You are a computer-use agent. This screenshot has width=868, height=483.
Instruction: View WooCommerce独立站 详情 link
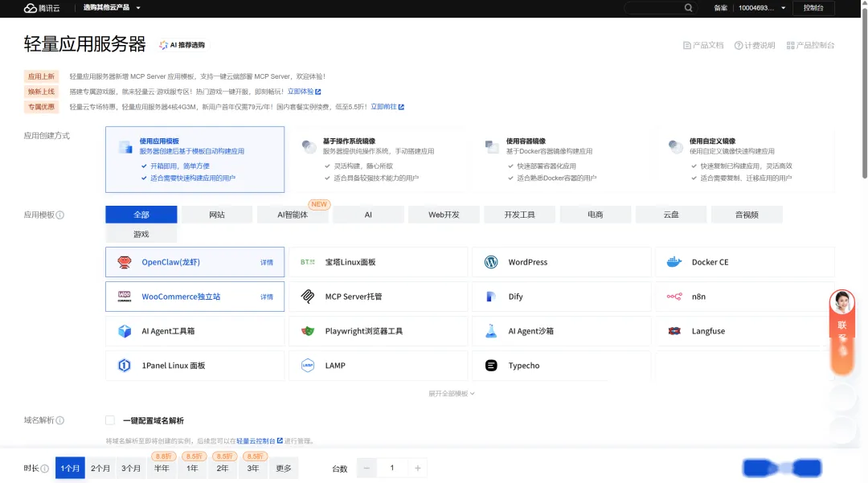coord(267,297)
